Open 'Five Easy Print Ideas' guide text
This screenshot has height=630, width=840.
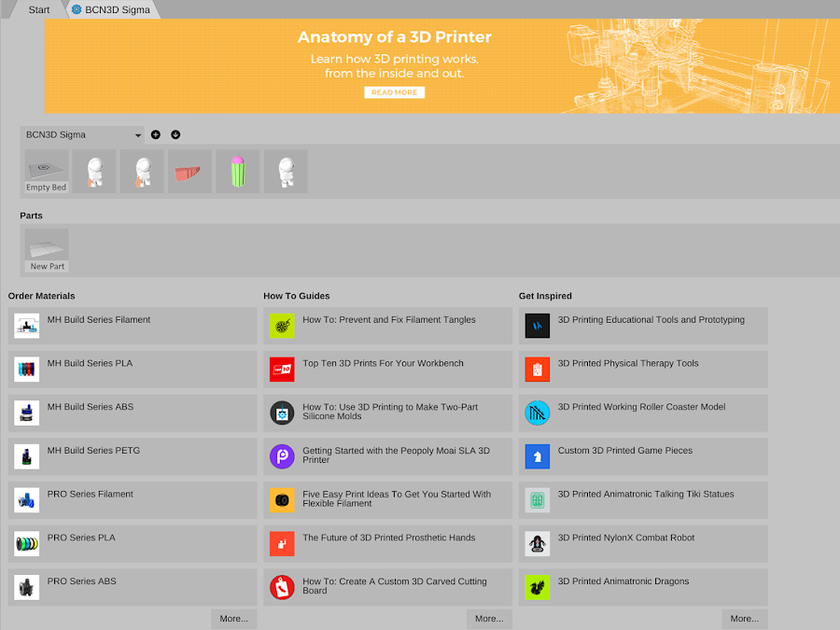(397, 498)
